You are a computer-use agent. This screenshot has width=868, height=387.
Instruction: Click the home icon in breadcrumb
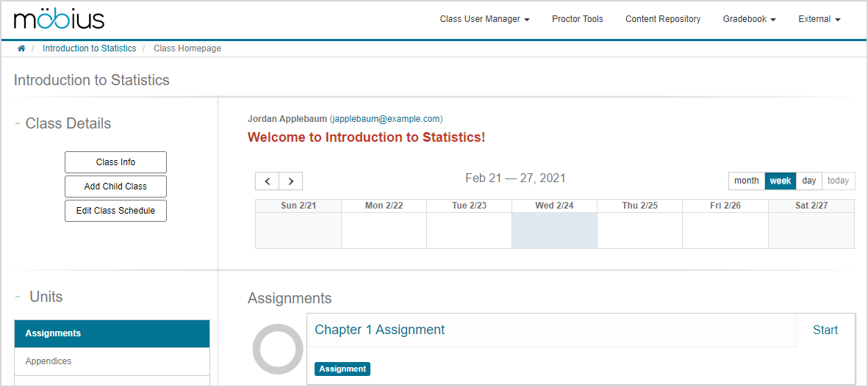coord(21,48)
